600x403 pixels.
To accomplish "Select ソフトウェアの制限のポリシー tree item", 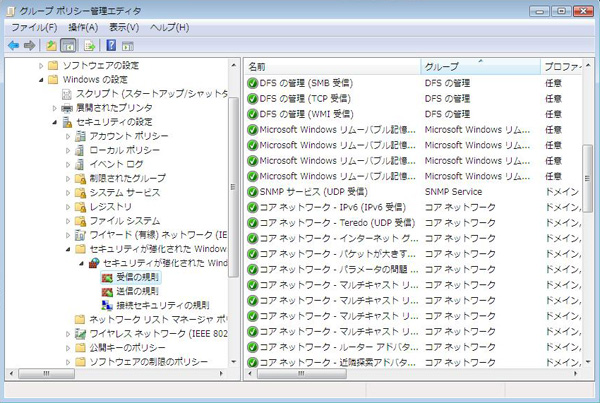I will click(x=148, y=362).
